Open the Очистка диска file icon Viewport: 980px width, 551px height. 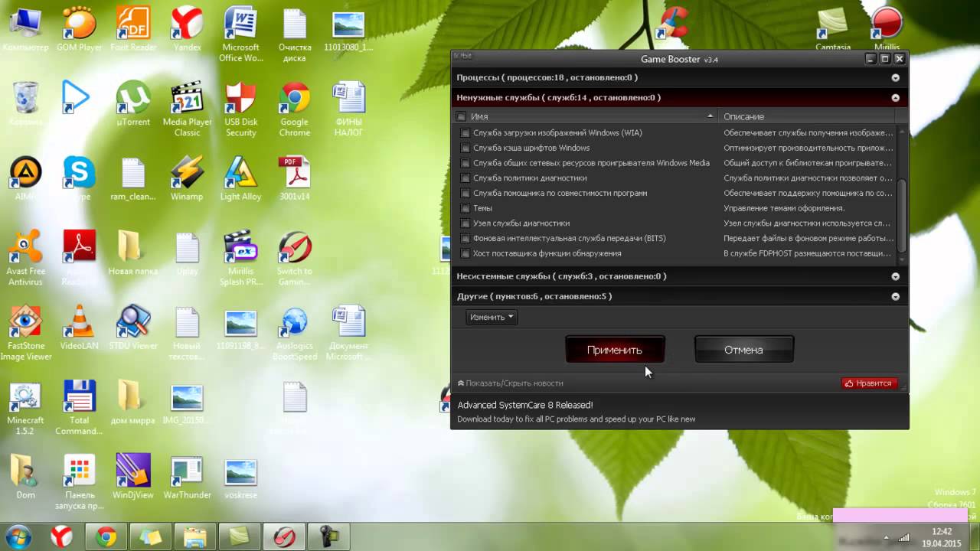tap(295, 35)
